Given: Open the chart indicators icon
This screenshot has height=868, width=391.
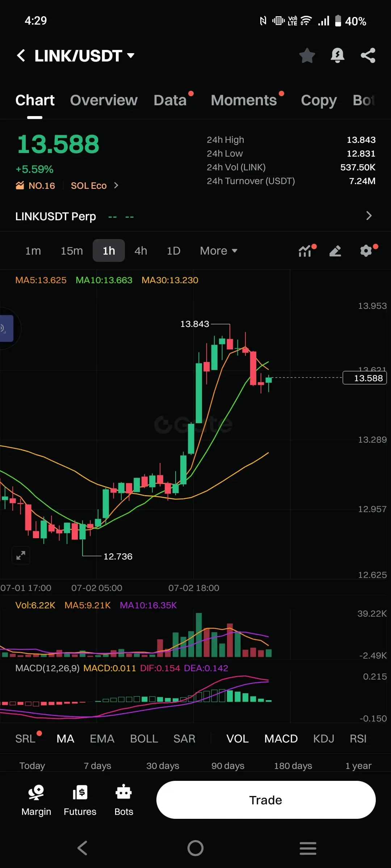Looking at the screenshot, I should coord(305,251).
